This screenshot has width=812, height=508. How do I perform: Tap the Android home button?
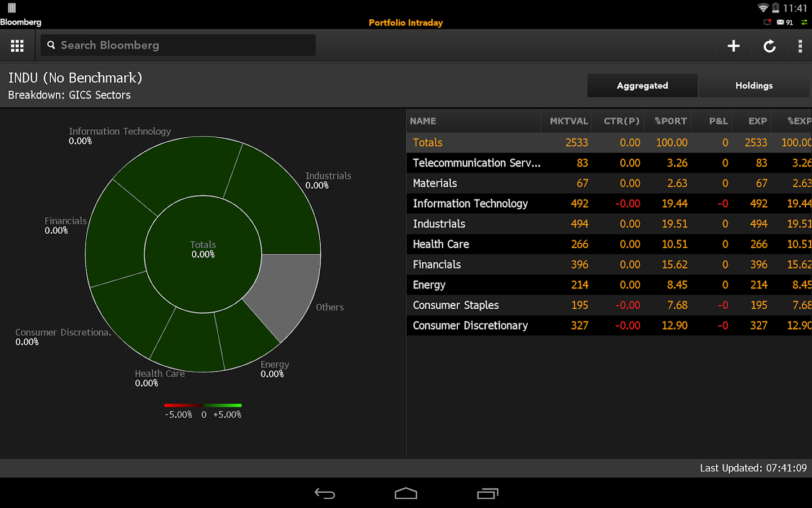click(x=406, y=493)
